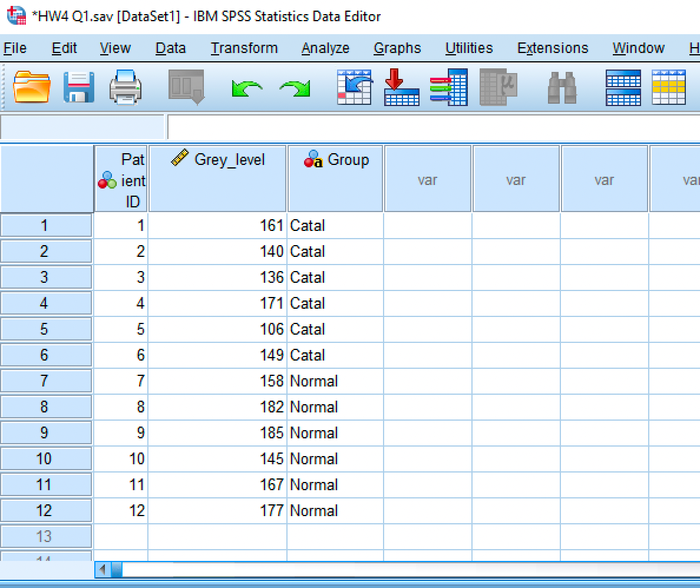This screenshot has height=588, width=700.
Task: Open the File menu
Action: click(x=15, y=48)
